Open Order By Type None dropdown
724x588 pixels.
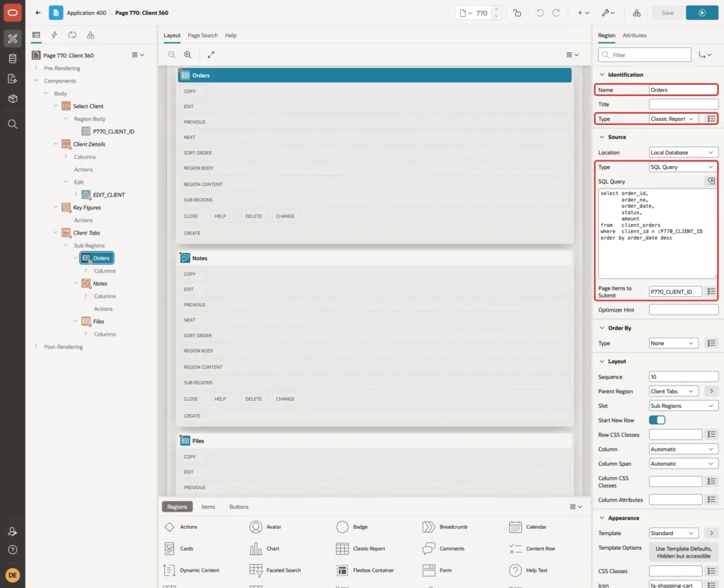point(673,343)
